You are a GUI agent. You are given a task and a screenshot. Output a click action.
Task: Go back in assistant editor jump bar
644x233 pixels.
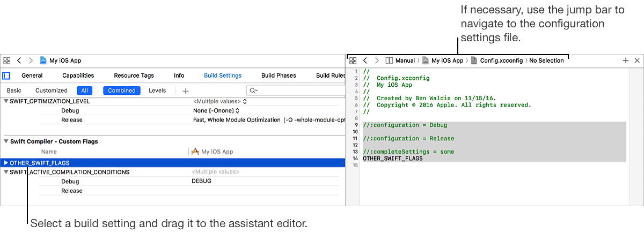coord(365,61)
